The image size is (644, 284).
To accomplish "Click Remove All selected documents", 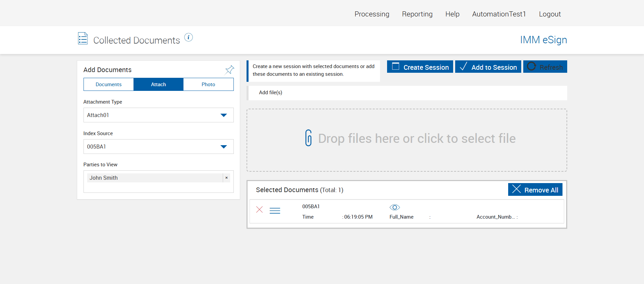I will tap(535, 190).
